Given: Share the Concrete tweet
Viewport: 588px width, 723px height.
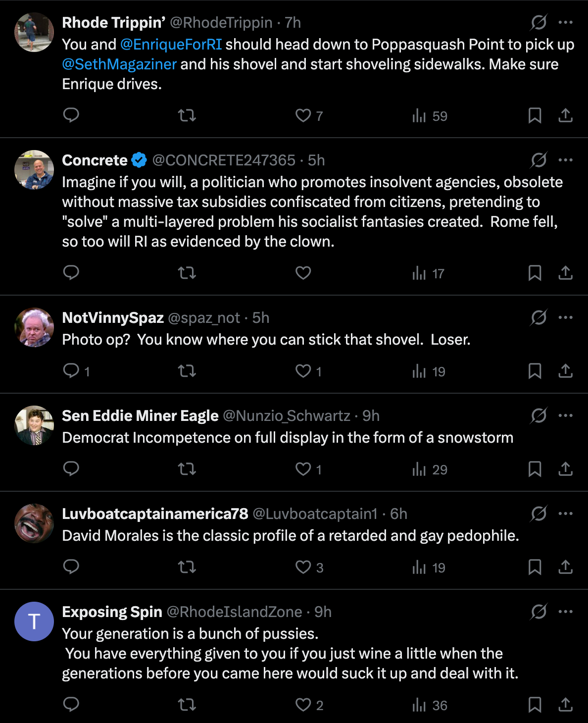Looking at the screenshot, I should point(565,273).
